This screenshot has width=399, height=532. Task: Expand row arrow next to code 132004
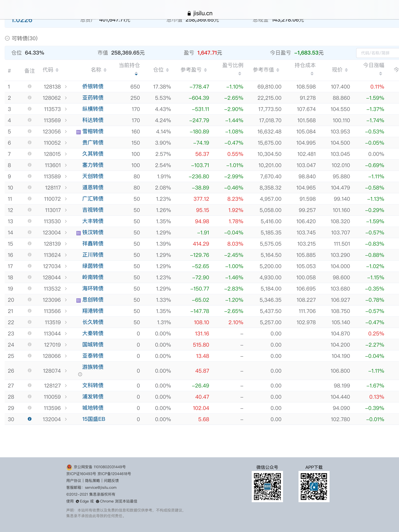tap(66, 419)
